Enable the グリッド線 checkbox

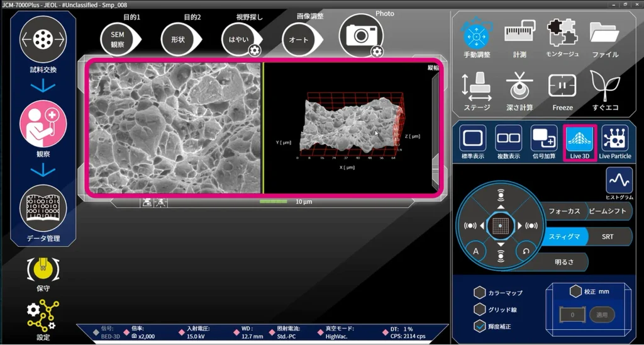click(479, 309)
